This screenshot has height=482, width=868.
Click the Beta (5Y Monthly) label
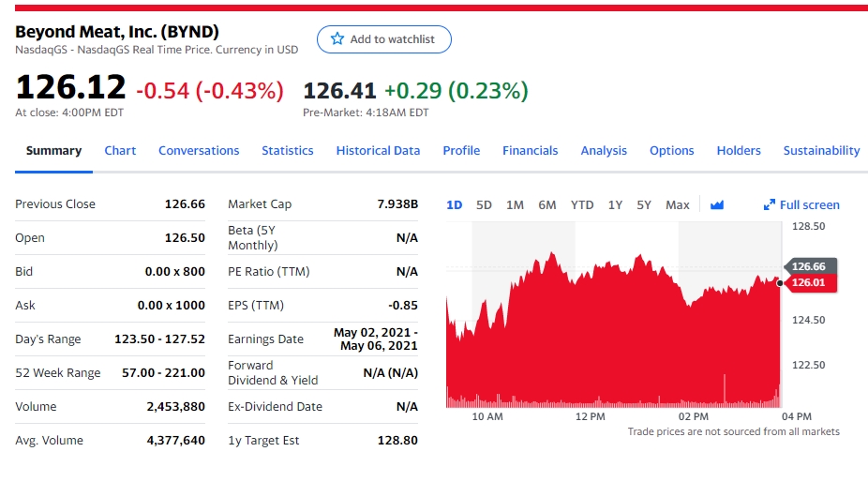click(253, 237)
